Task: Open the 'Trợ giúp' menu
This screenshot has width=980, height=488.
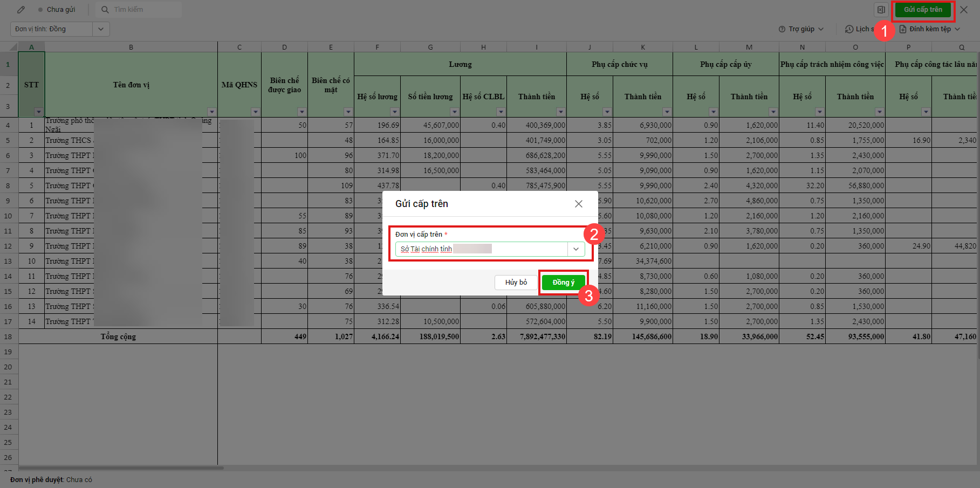Action: 801,29
